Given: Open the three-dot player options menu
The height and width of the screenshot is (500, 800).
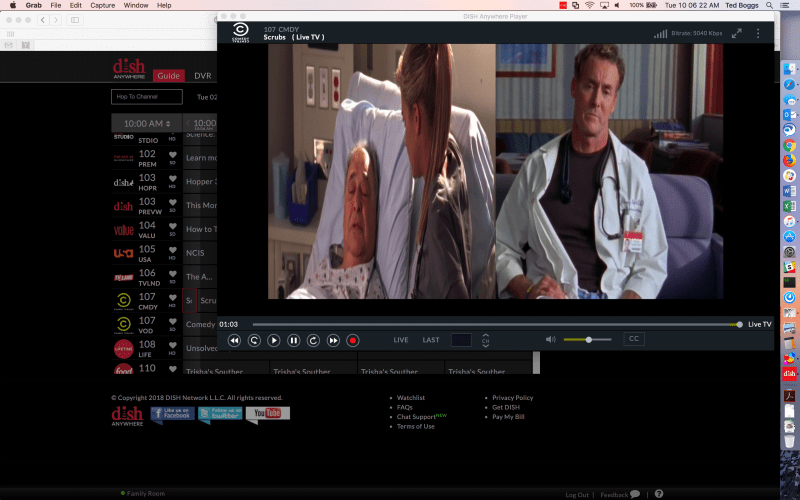Looking at the screenshot, I should click(x=758, y=33).
